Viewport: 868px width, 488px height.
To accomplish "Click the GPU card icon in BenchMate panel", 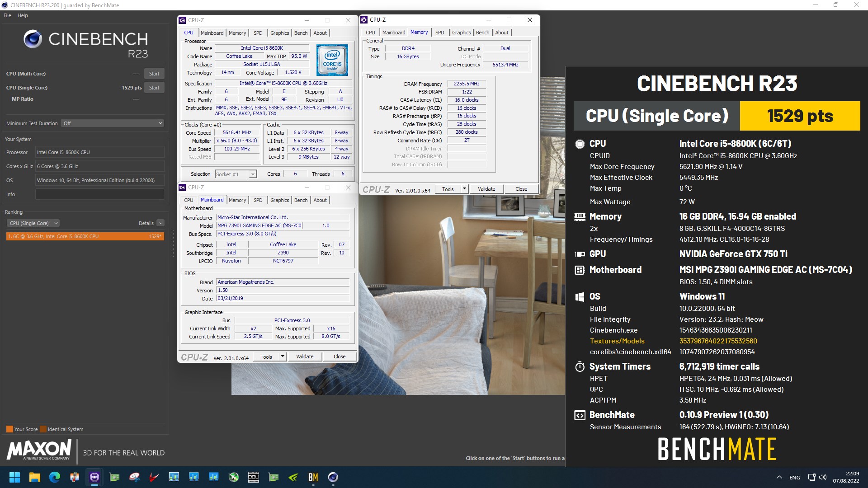I will pyautogui.click(x=580, y=254).
